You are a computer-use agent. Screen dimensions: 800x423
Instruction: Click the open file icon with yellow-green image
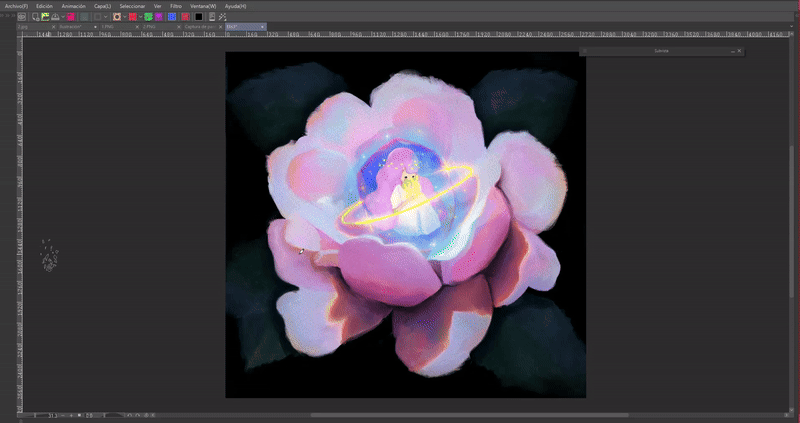coord(45,17)
